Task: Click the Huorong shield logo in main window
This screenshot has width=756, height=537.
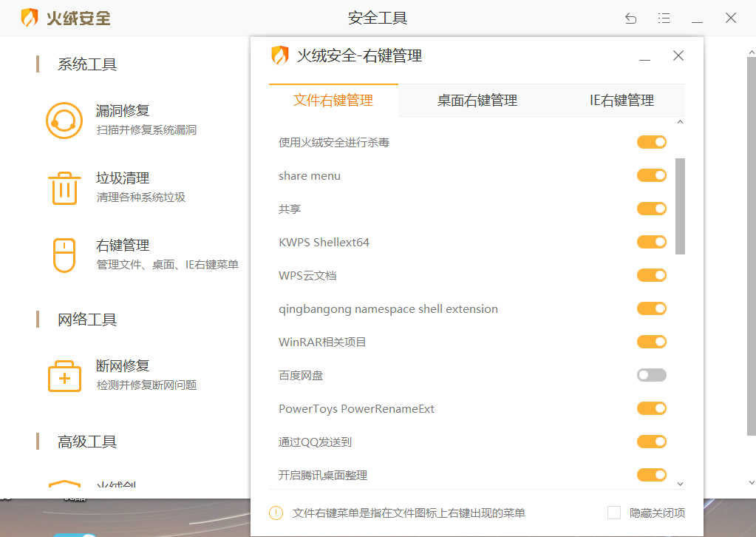Action: [30, 18]
